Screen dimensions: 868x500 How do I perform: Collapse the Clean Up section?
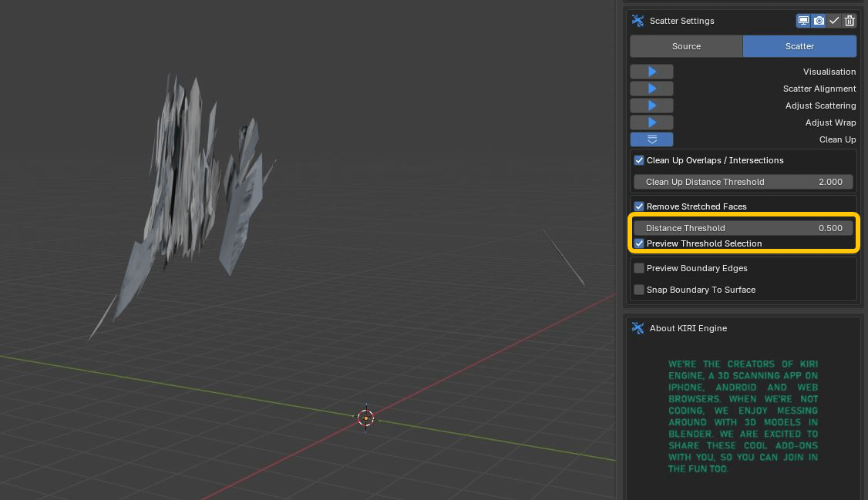click(651, 139)
